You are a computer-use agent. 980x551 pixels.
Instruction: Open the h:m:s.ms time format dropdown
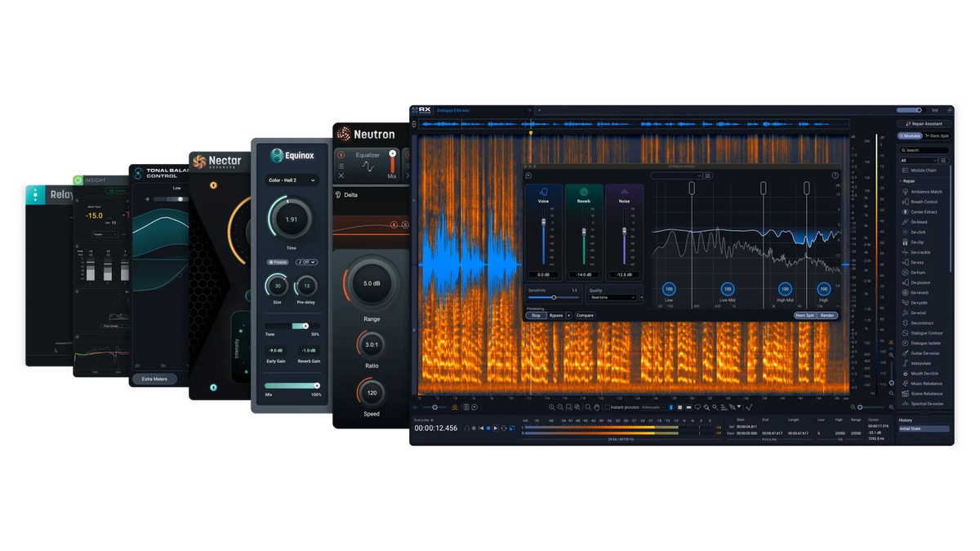(x=423, y=420)
